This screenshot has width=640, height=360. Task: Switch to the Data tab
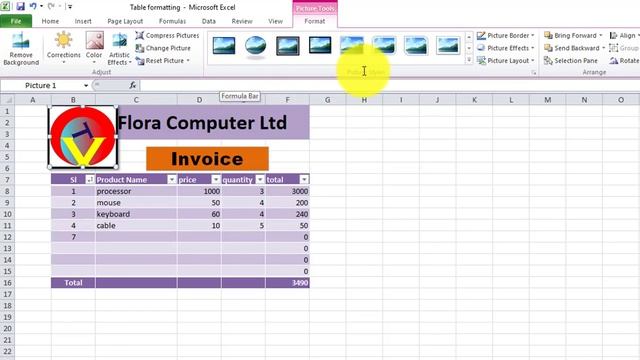[x=209, y=21]
